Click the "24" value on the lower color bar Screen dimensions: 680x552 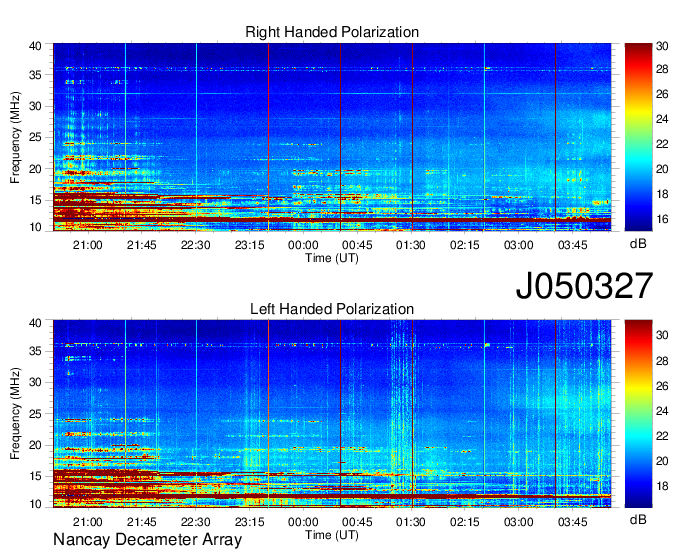click(662, 411)
